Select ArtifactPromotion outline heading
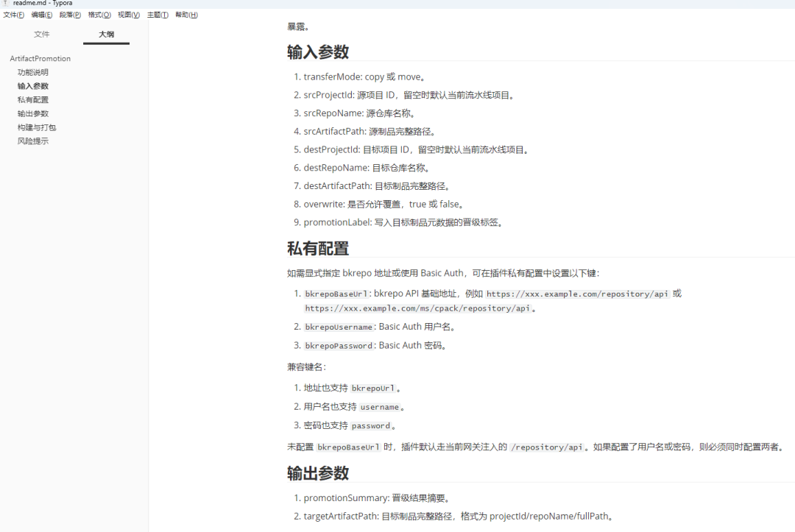The width and height of the screenshot is (795, 532). pos(40,58)
